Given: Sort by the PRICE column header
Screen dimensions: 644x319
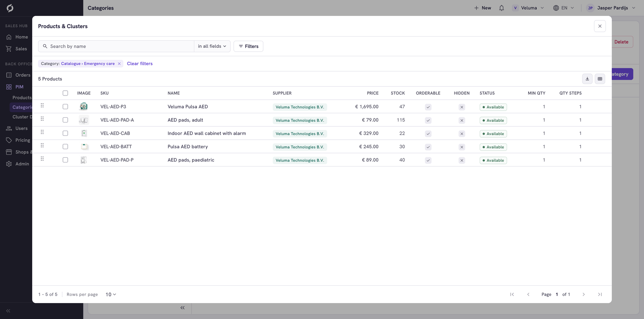Looking at the screenshot, I should [x=373, y=93].
